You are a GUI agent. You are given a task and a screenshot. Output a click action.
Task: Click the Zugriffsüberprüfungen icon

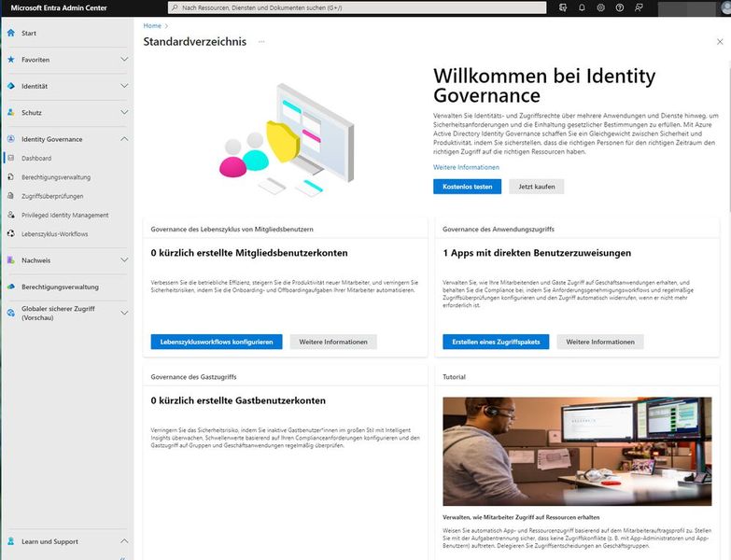point(11,196)
